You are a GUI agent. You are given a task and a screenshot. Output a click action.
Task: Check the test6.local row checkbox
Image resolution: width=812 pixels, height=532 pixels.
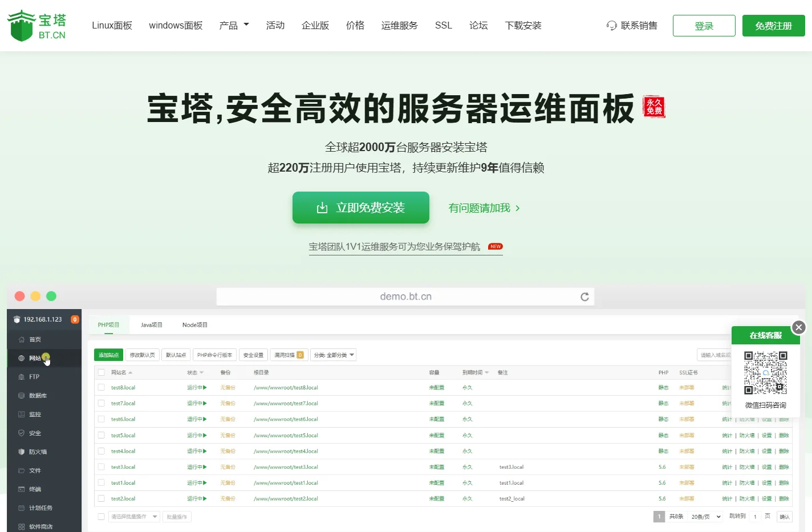pyautogui.click(x=101, y=419)
